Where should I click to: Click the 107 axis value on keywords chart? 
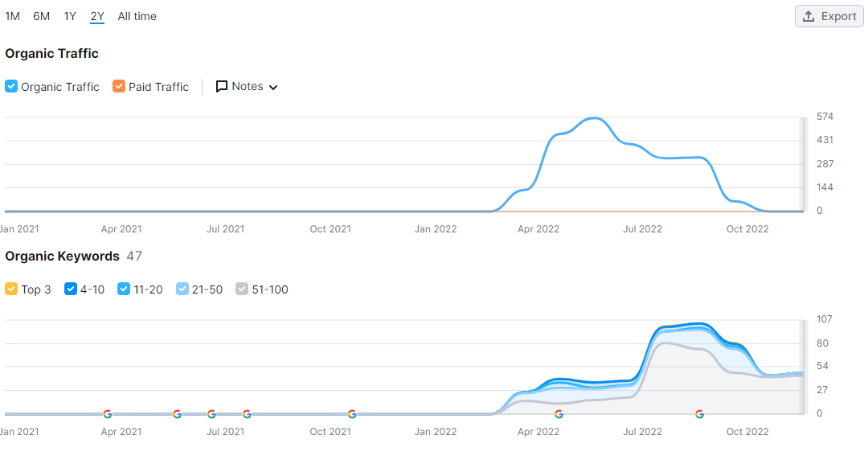click(825, 319)
